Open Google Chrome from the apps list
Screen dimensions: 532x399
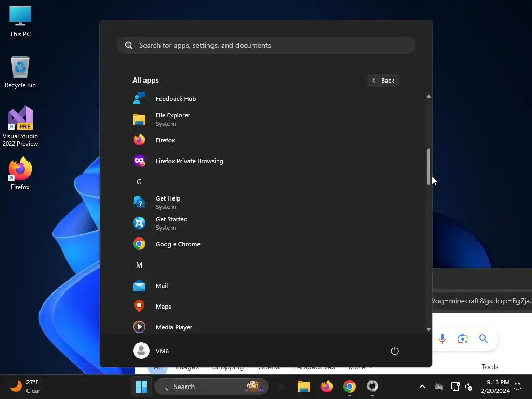tap(265, 244)
